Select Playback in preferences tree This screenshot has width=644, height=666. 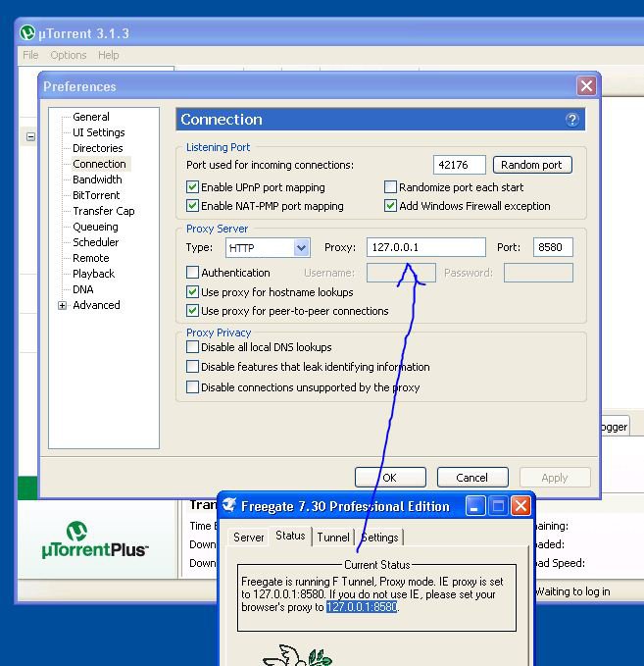coord(94,274)
